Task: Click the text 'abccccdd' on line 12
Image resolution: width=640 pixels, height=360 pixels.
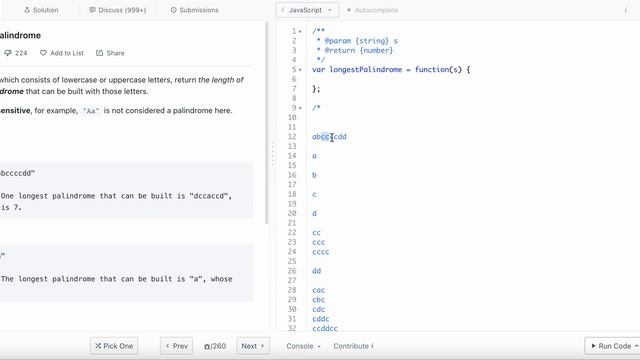Action: tap(329, 137)
